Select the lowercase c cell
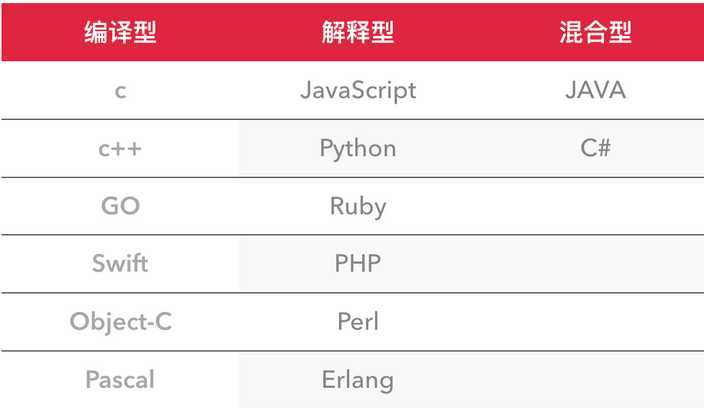This screenshot has height=408, width=704. click(x=120, y=91)
